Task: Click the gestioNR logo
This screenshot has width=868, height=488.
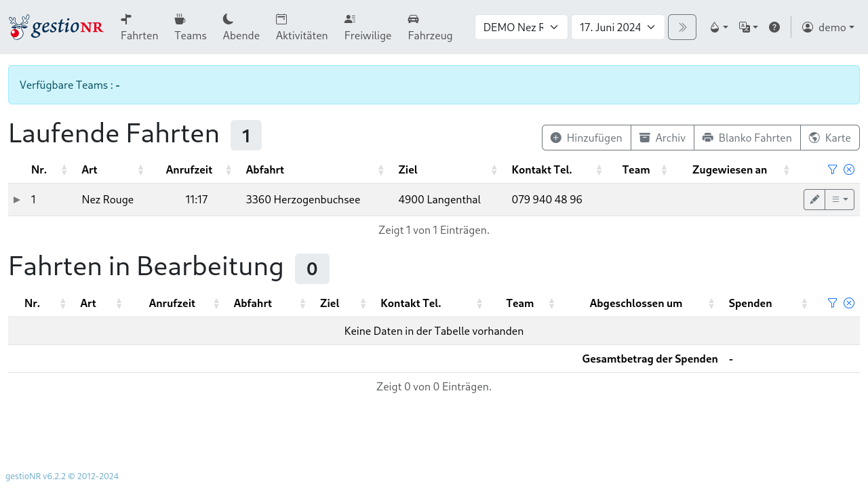Action: (56, 27)
